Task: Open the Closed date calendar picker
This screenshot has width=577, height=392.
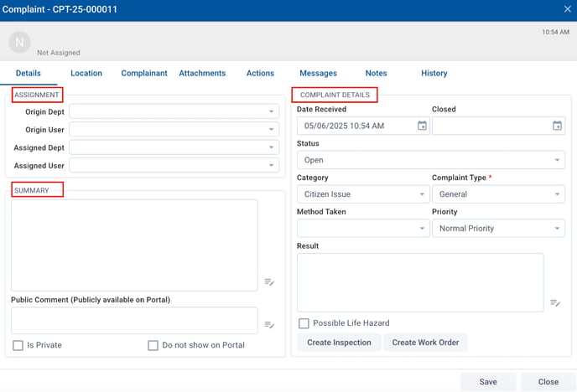Action: coord(557,126)
